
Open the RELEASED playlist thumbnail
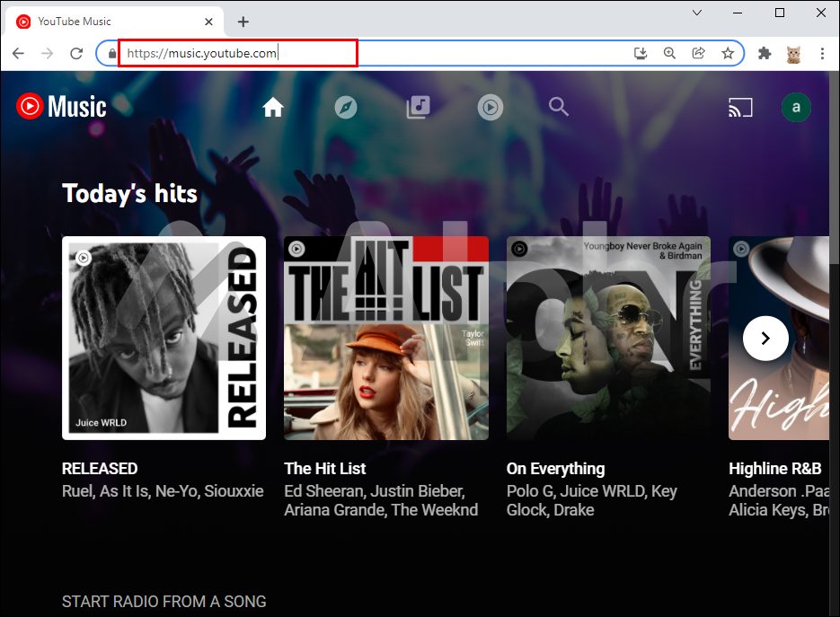point(164,338)
